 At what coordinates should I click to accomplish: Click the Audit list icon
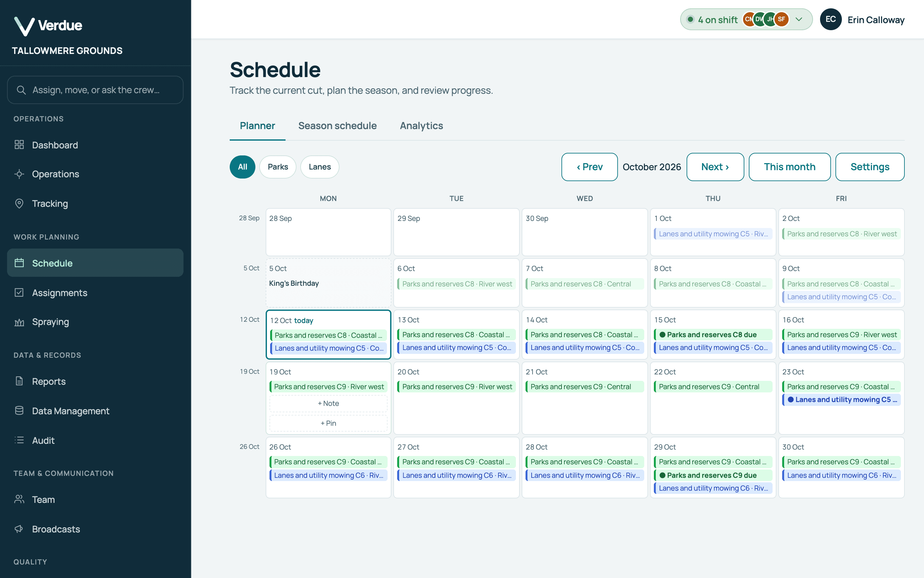tap(19, 440)
